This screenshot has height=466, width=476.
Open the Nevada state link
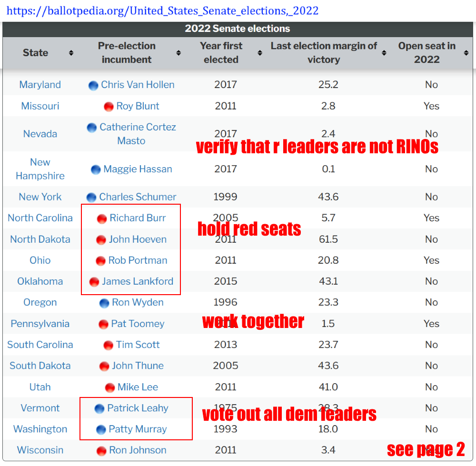tap(40, 134)
